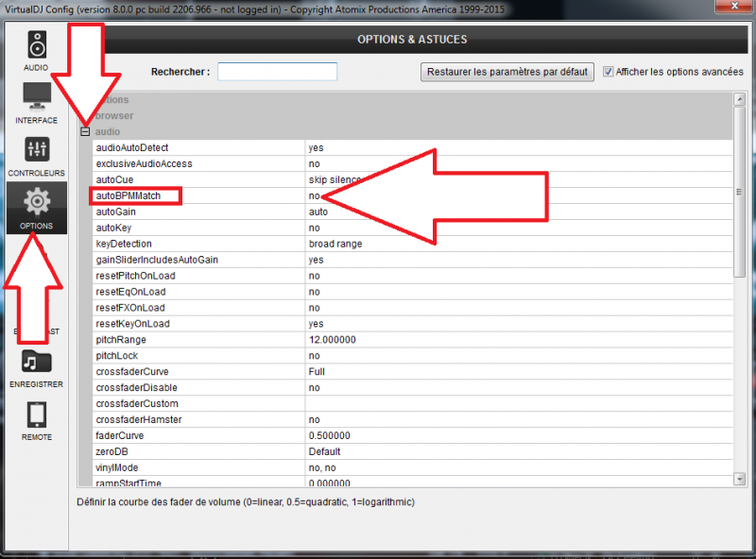
Task: Select the audioAutoDetect option row
Action: click(412, 147)
